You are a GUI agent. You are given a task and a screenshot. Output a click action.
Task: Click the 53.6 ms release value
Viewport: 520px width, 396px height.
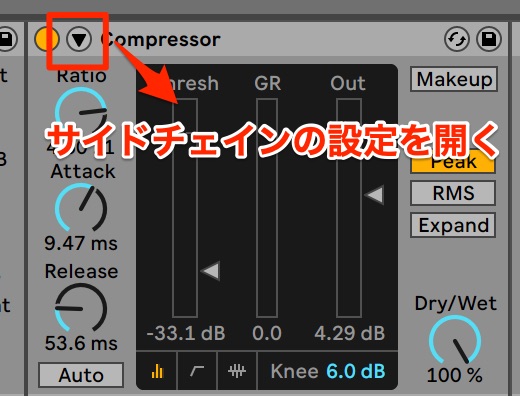tap(81, 343)
